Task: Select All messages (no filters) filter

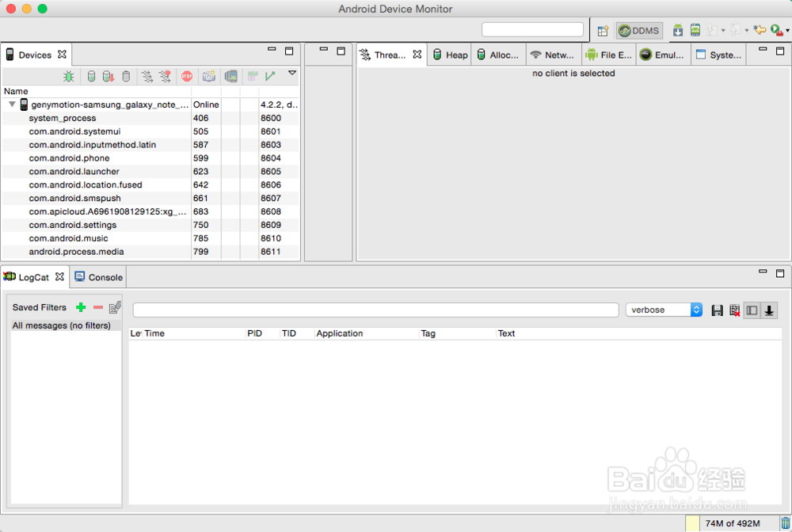Action: [66, 325]
